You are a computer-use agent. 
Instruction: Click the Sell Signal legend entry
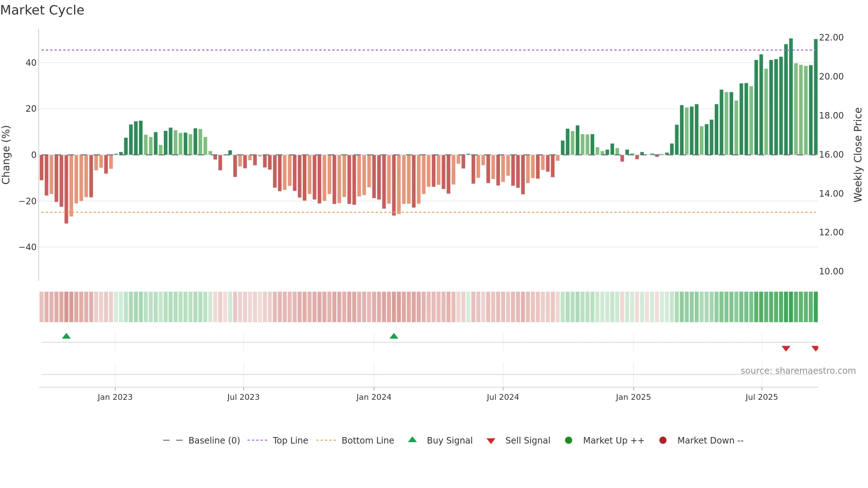coord(518,440)
